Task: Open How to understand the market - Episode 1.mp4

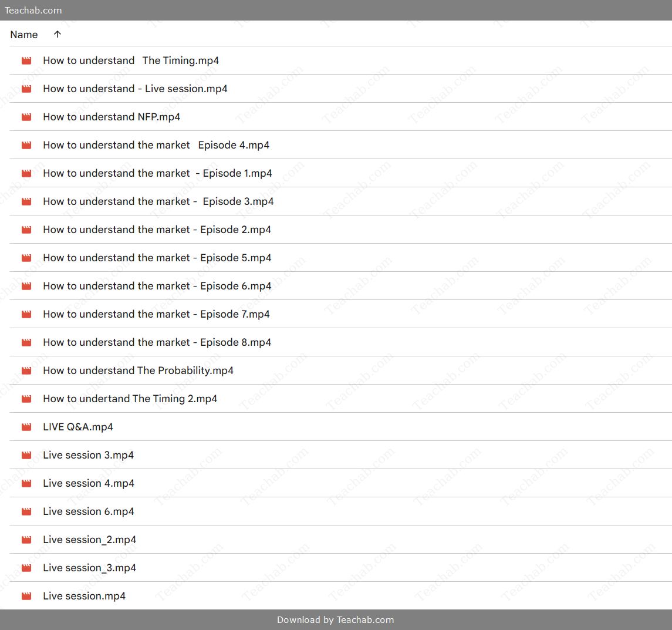Action: click(x=157, y=173)
